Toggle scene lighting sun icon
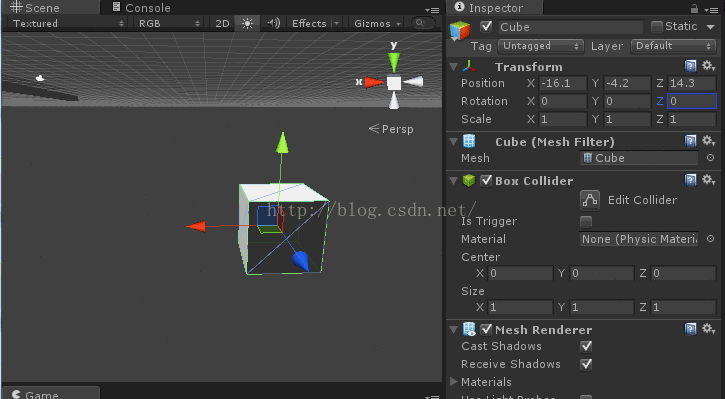The image size is (725, 399). point(247,24)
